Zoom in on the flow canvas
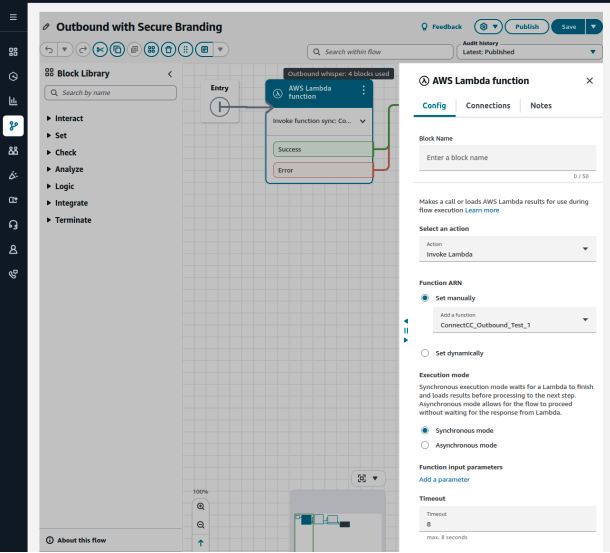 (201, 507)
